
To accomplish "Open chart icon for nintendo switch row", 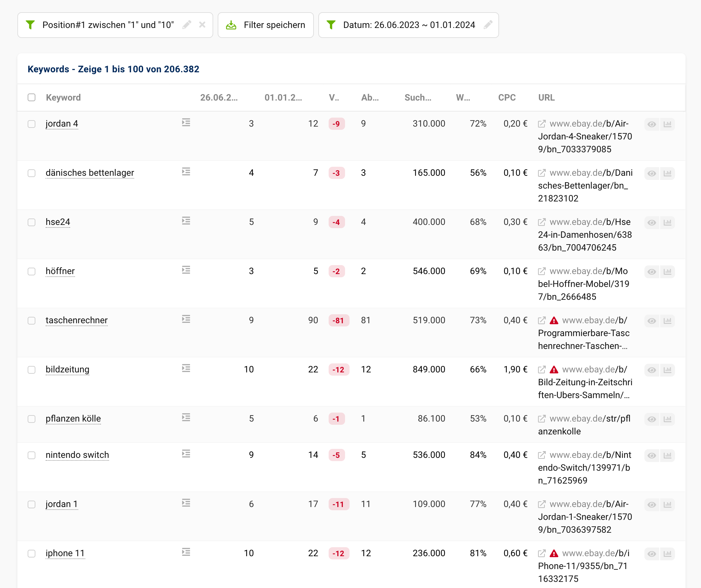I will [667, 456].
